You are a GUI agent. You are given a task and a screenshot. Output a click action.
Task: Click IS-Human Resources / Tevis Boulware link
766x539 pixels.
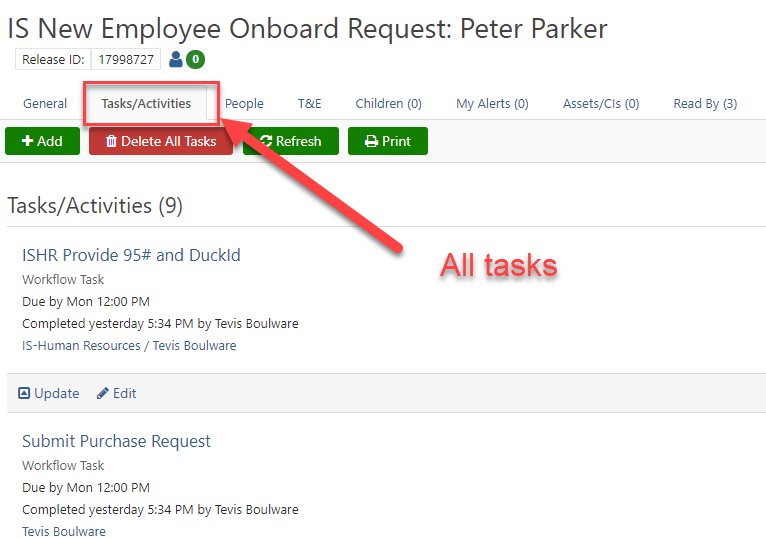tap(129, 345)
